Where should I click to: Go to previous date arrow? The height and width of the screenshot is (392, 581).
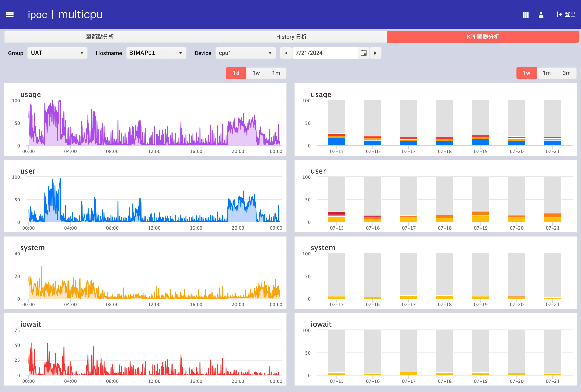pyautogui.click(x=286, y=53)
